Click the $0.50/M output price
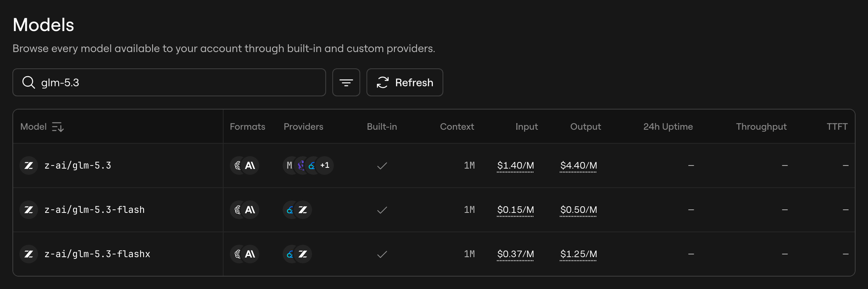868x289 pixels. click(578, 210)
